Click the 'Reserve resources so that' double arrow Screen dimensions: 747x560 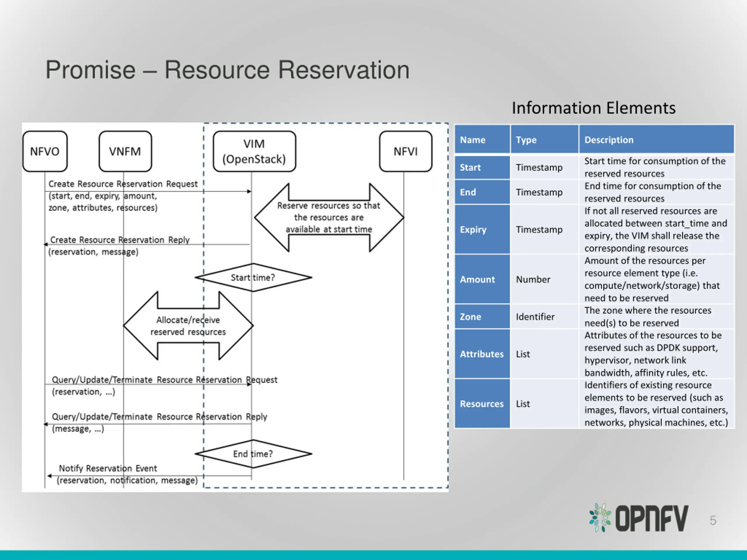click(x=329, y=217)
